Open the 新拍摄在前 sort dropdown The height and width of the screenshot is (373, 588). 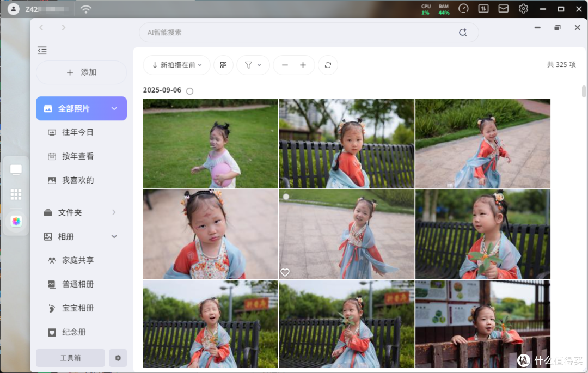pos(176,65)
